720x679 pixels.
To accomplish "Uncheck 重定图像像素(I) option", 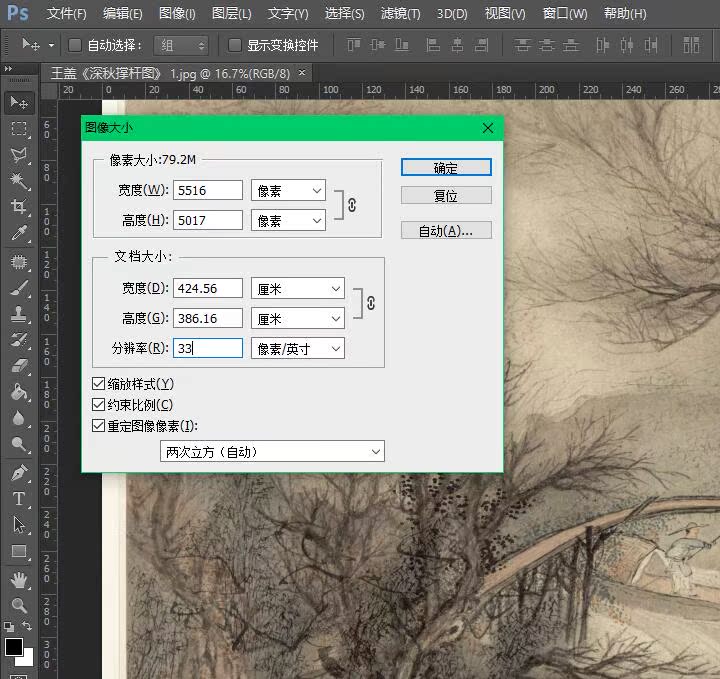I will [x=98, y=426].
